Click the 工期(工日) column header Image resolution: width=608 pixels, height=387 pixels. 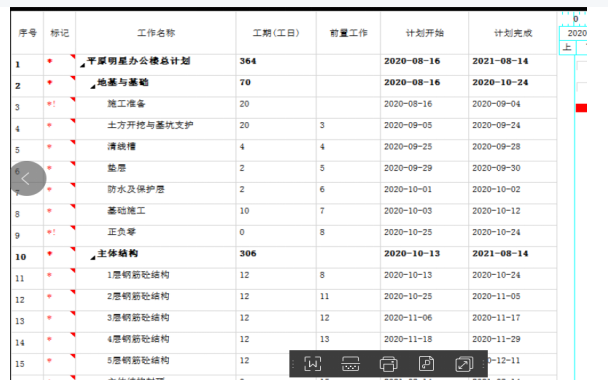(276, 33)
